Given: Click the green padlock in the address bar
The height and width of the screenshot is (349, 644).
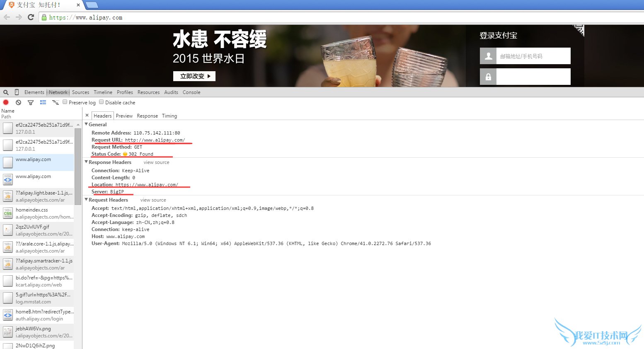Looking at the screenshot, I should point(44,17).
